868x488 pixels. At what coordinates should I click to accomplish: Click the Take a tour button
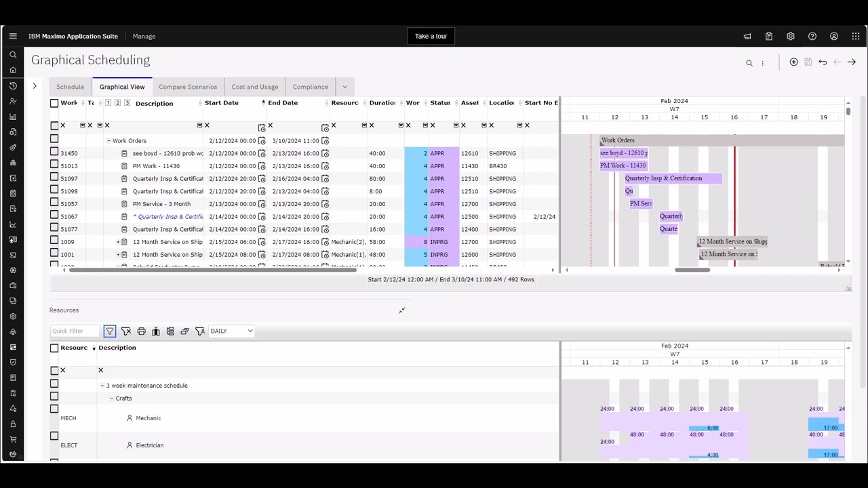point(431,36)
